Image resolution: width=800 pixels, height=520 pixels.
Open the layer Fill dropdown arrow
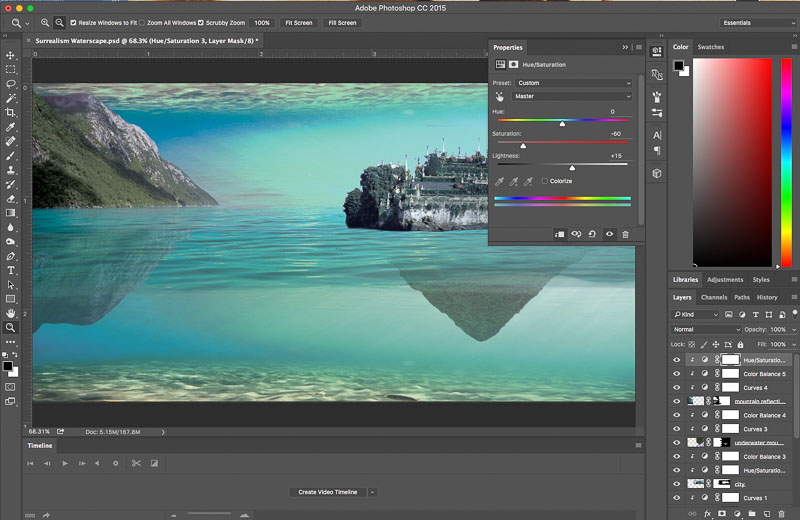[794, 344]
